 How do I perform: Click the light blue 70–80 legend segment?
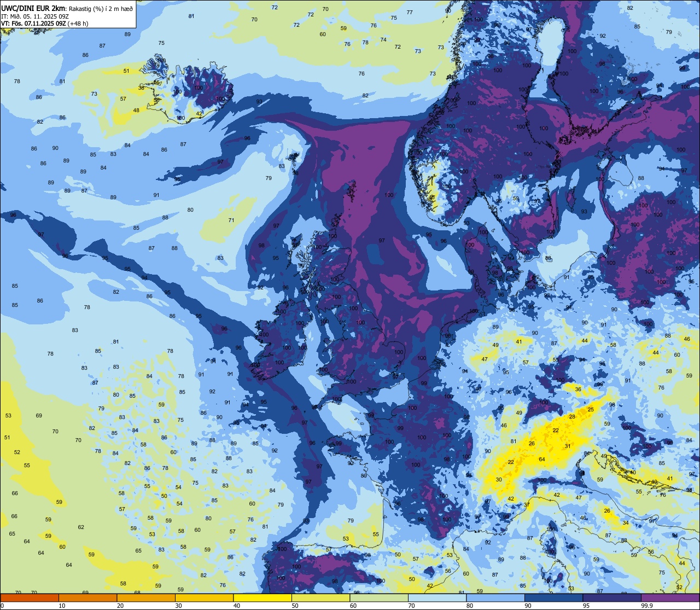(x=437, y=597)
